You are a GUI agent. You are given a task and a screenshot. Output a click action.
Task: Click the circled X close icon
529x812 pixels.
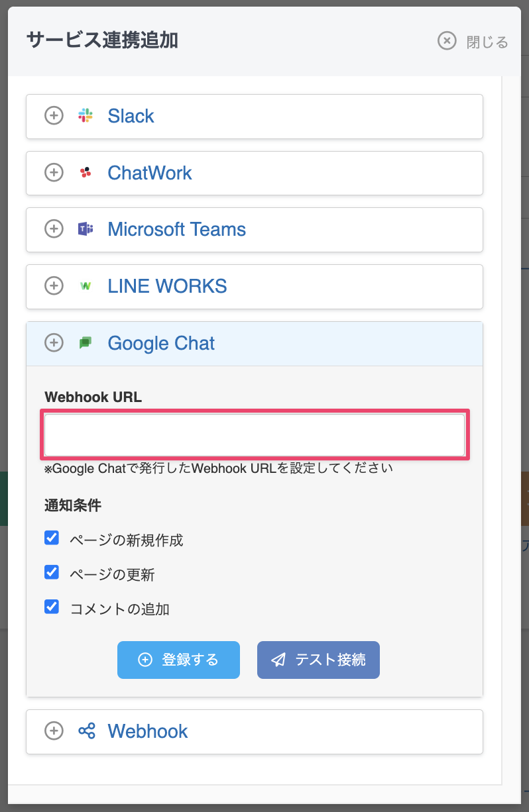tap(447, 41)
